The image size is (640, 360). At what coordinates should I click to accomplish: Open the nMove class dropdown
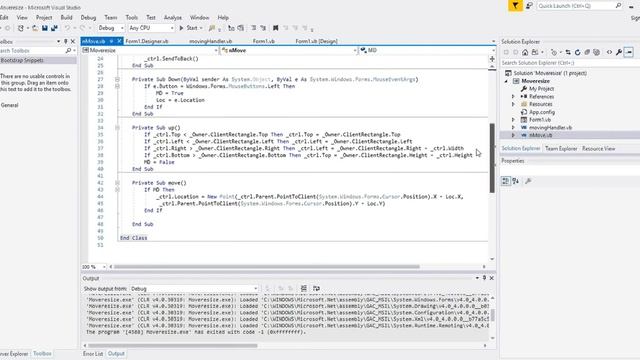[289, 51]
